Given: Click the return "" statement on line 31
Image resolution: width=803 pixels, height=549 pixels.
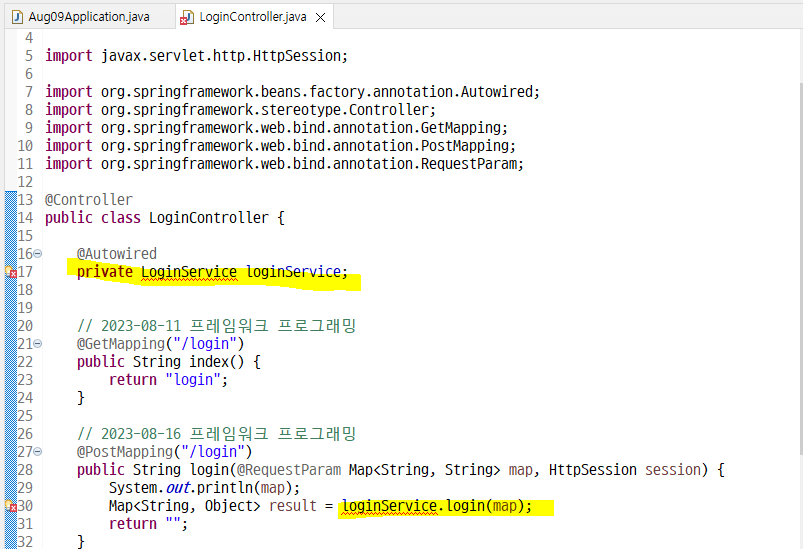Looking at the screenshot, I should 149,524.
